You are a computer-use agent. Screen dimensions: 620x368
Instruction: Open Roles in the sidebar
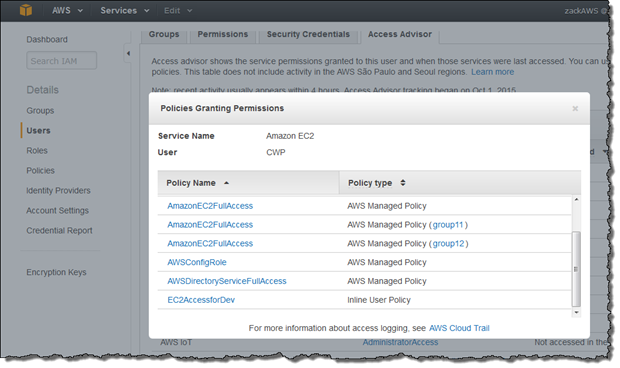point(37,151)
